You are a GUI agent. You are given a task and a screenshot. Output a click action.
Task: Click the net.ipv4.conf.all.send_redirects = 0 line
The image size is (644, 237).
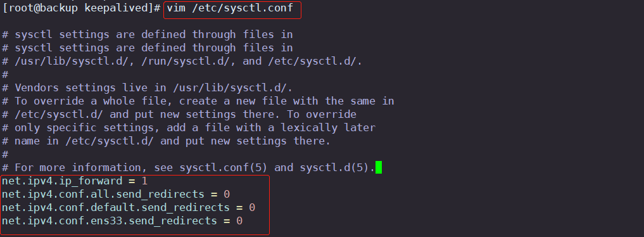pos(116,195)
